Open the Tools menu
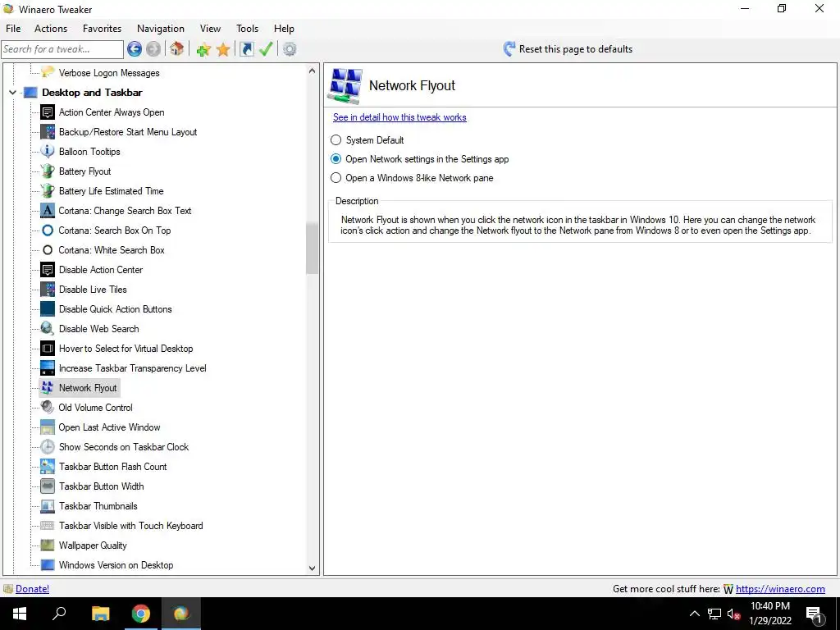 [247, 29]
